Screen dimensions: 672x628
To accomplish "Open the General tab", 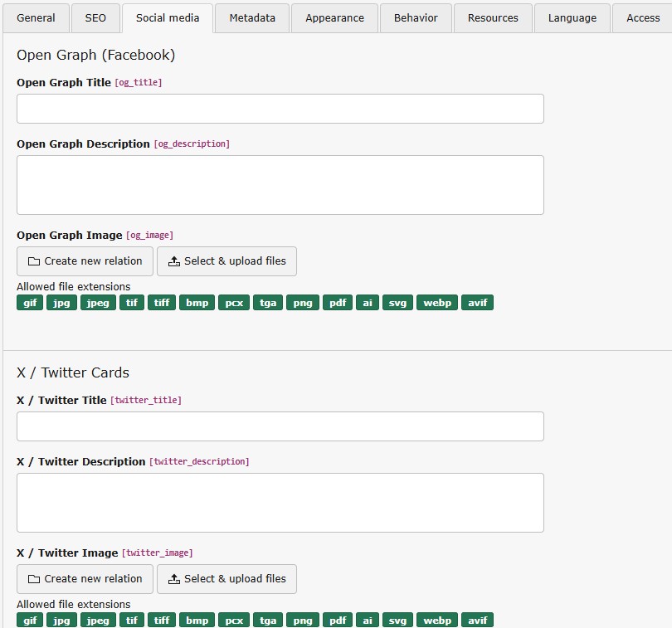I will tap(37, 17).
